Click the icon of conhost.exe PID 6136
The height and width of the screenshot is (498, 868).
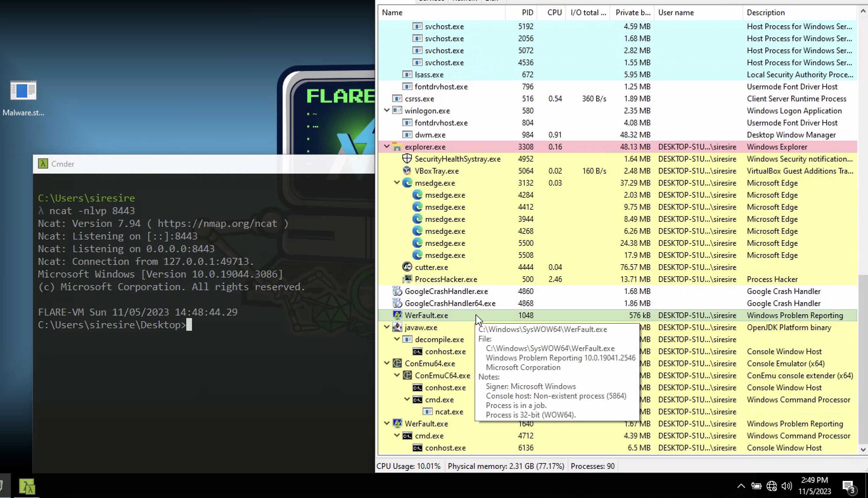[x=417, y=448]
